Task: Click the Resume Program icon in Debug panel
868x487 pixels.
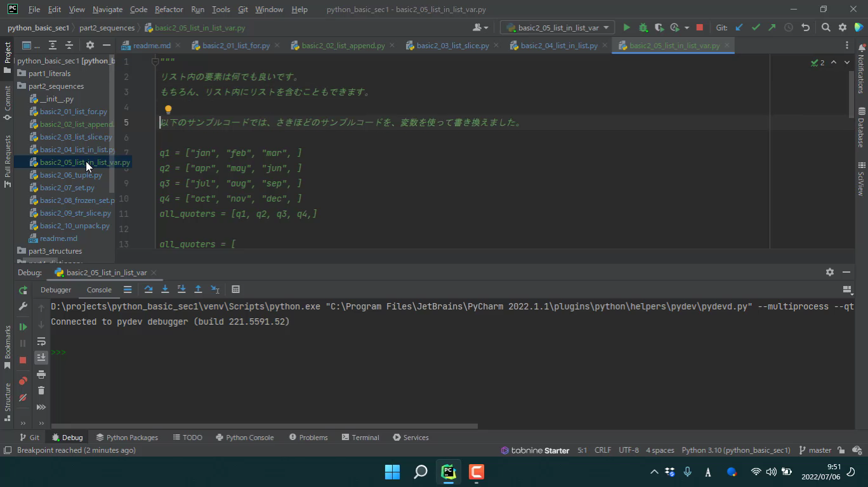Action: [x=23, y=327]
